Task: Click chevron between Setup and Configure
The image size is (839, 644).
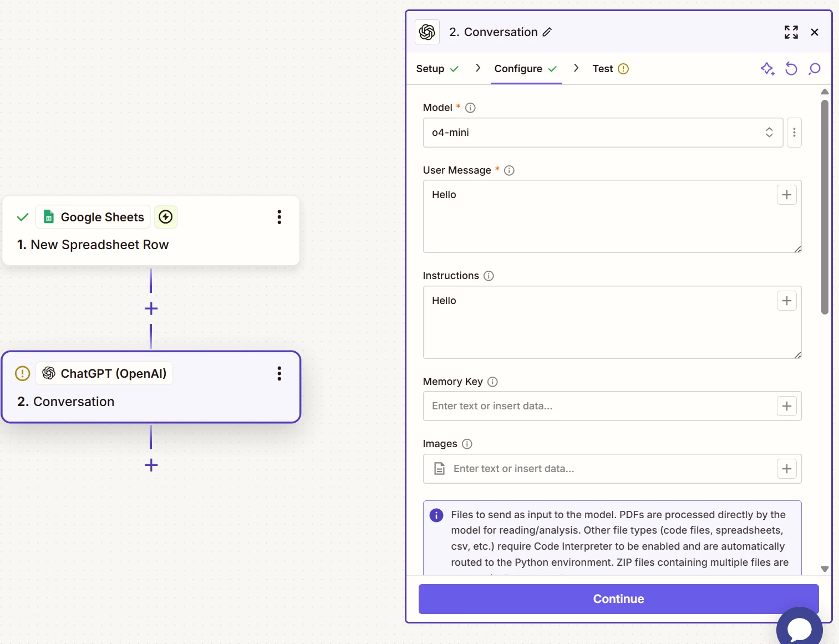Action: pyautogui.click(x=478, y=68)
